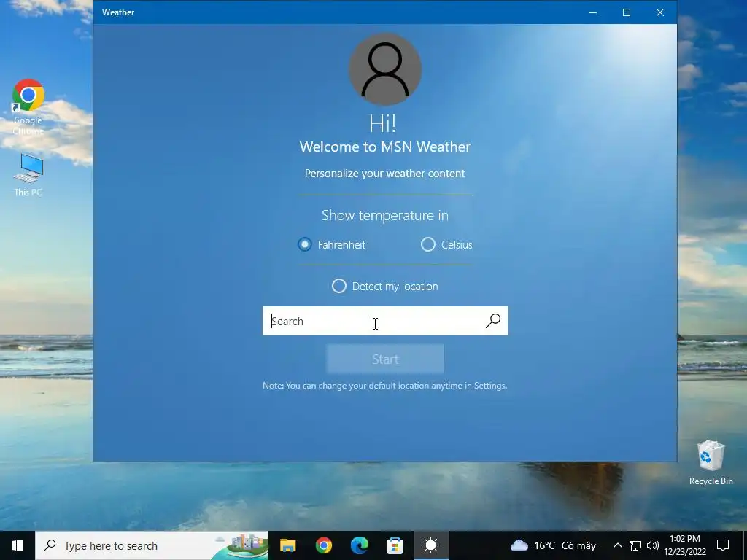This screenshot has width=747, height=560.
Task: Maximize the Weather window
Action: click(x=627, y=12)
